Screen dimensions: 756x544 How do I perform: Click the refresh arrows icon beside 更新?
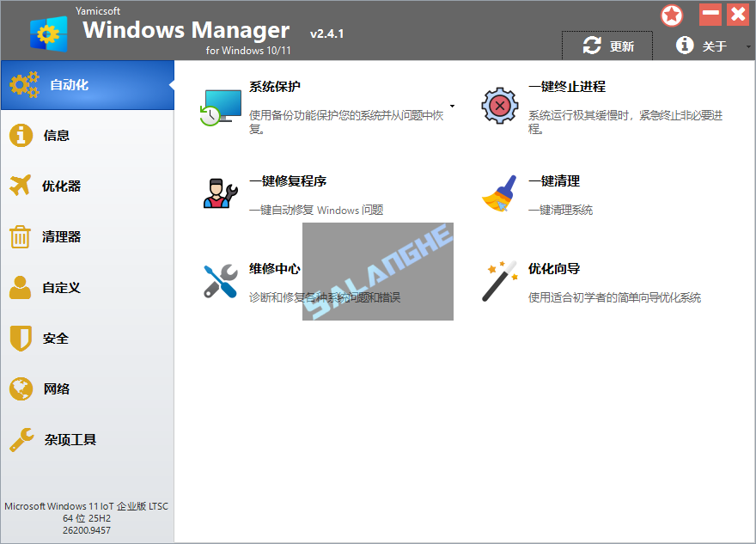tap(592, 46)
